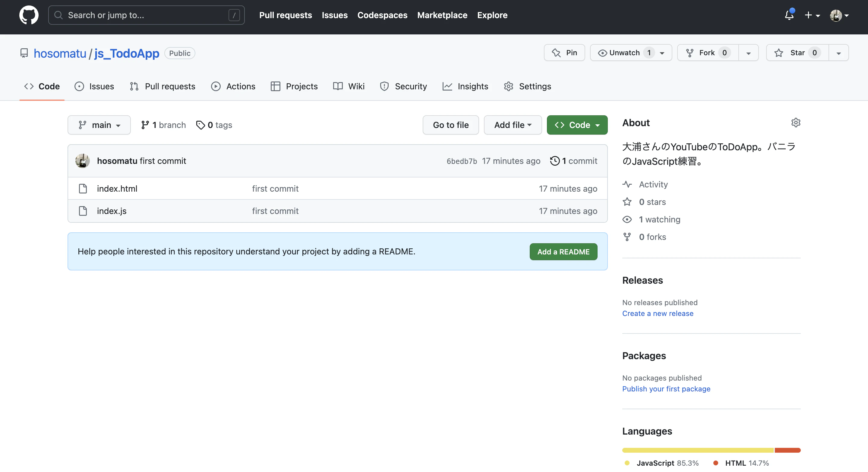Click Publish your first package
The image size is (868, 472).
coord(666,389)
